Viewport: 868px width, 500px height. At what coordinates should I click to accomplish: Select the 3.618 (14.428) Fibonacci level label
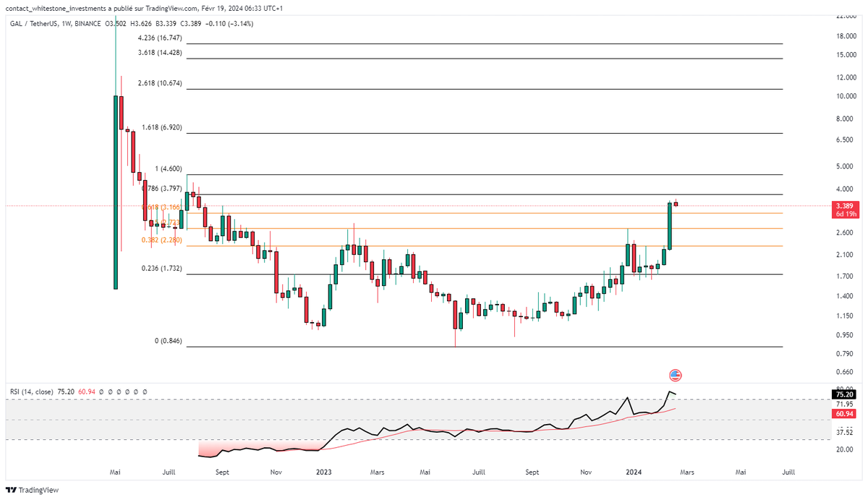(160, 53)
